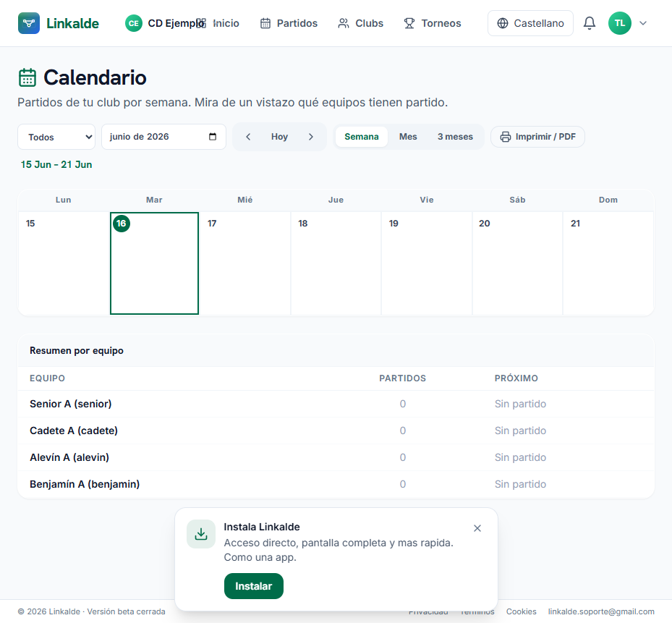Open the Cookies footer link
This screenshot has width=672, height=623.
pos(521,611)
